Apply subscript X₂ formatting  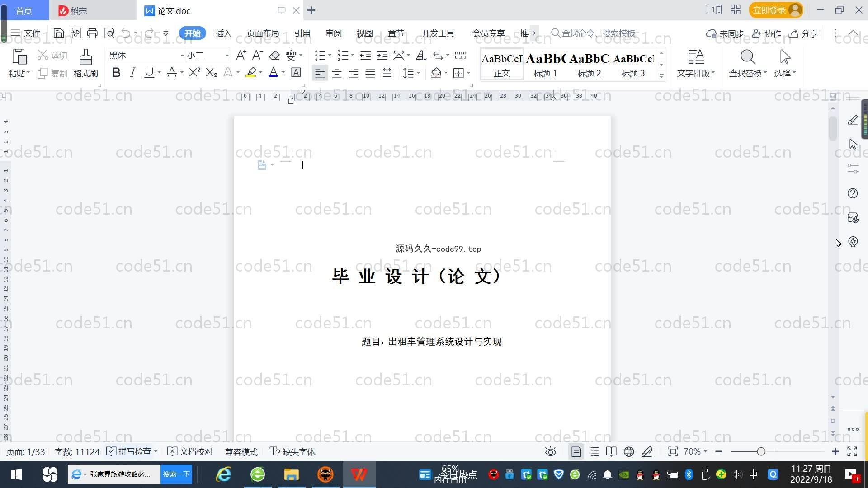coord(211,72)
